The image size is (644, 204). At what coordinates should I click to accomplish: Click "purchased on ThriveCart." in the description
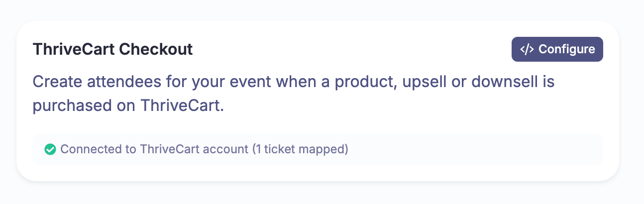pyautogui.click(x=128, y=106)
